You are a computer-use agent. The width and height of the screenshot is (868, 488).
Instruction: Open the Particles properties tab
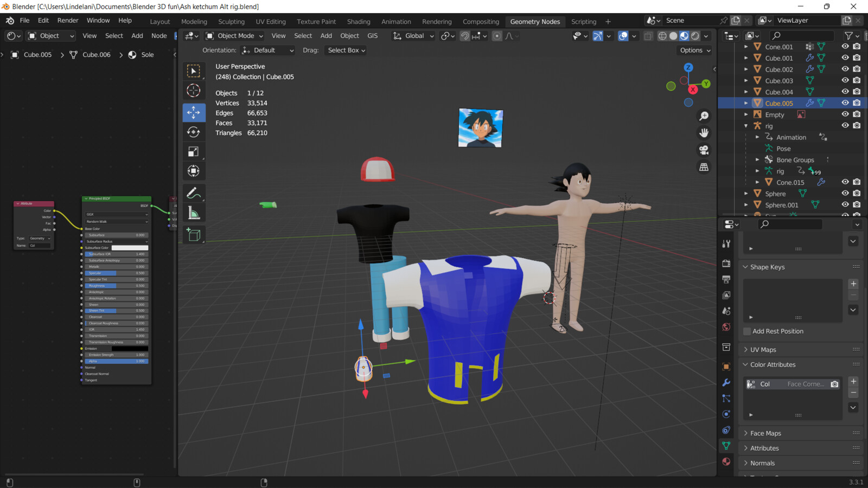coord(726,399)
